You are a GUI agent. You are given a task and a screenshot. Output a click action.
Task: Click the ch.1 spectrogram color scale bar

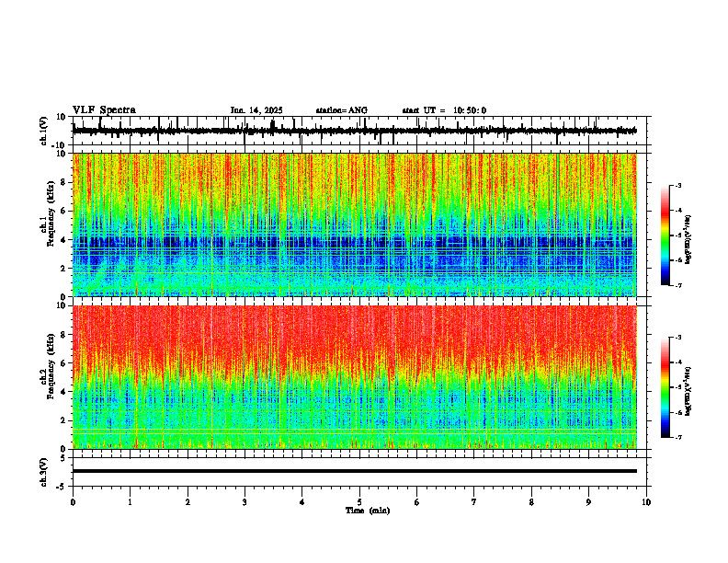click(x=665, y=236)
